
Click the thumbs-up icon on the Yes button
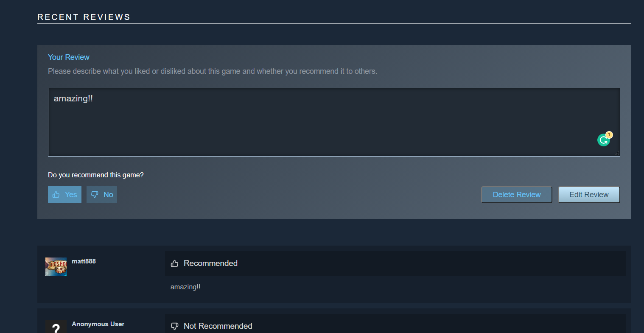56,195
